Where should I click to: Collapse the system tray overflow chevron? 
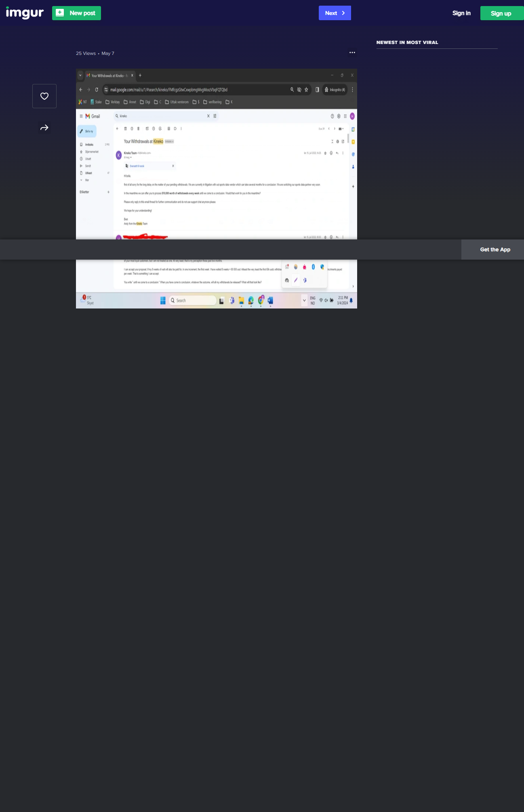(304, 300)
